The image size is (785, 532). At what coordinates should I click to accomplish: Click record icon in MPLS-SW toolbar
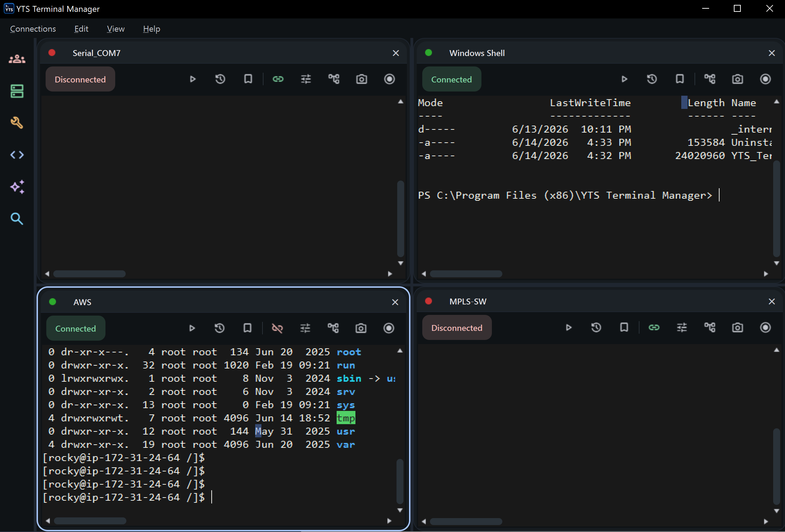point(765,327)
